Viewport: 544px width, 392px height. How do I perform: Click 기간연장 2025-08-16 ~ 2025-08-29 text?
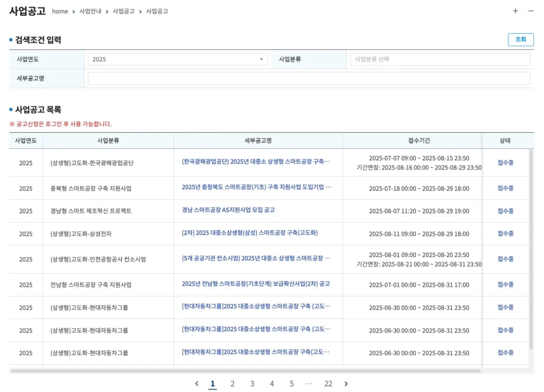tap(419, 168)
